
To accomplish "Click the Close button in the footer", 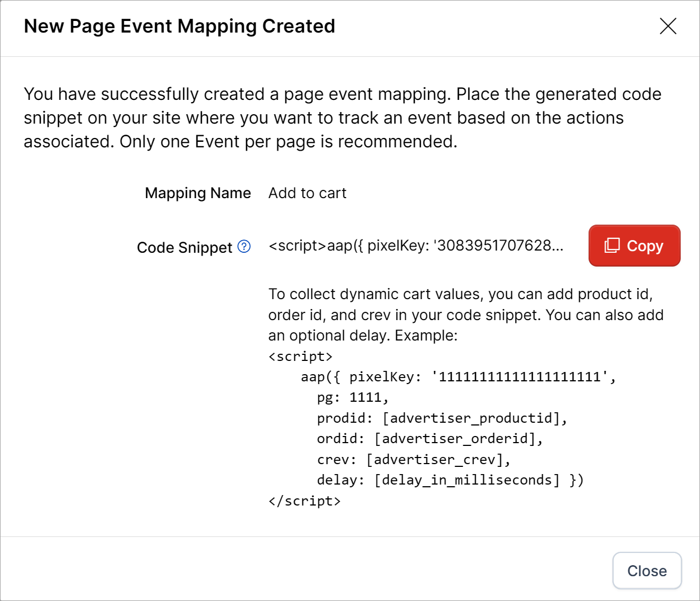I will coord(646,571).
